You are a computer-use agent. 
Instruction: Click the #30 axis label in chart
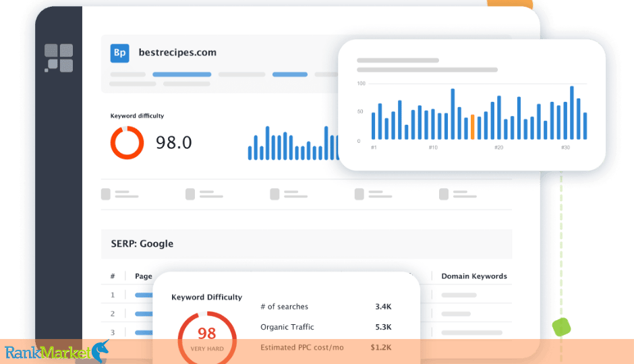coord(565,148)
